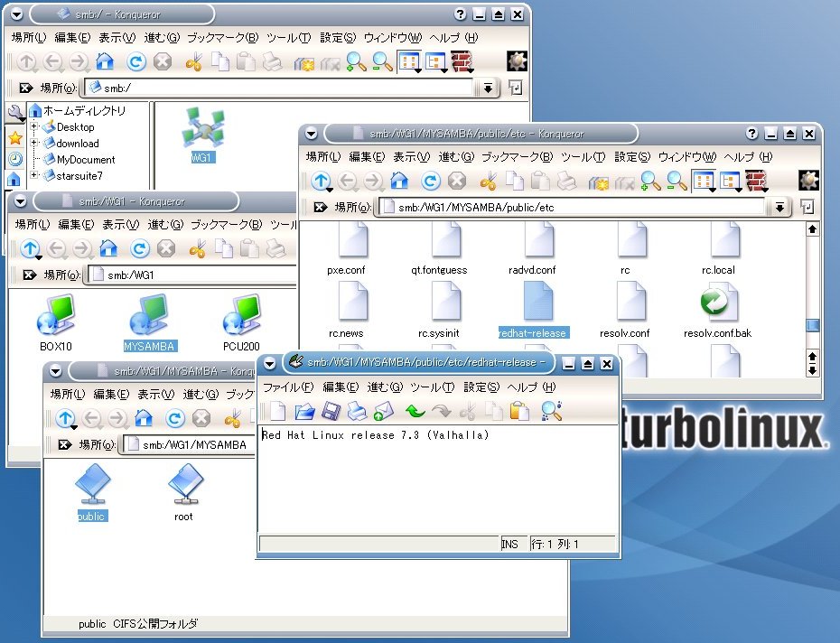Open the ブックマーク(B) menu in the smb:/ window
Image resolution: width=840 pixels, height=643 pixels.
[222, 38]
